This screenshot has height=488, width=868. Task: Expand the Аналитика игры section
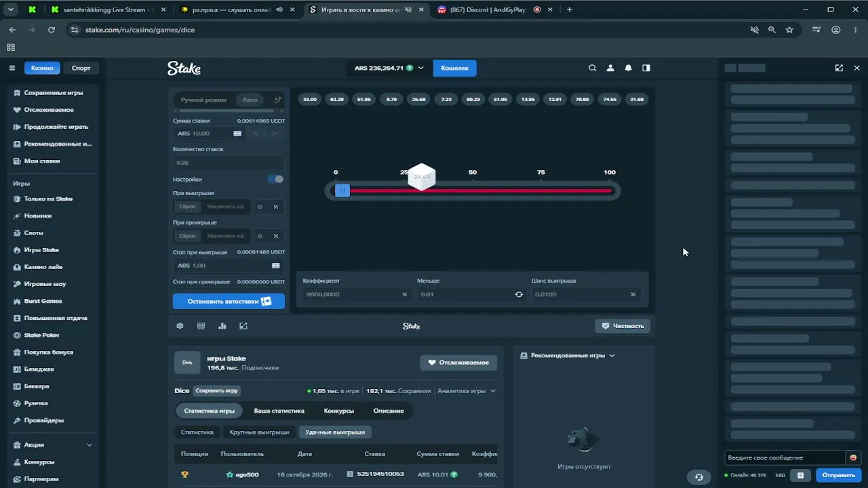(x=467, y=391)
